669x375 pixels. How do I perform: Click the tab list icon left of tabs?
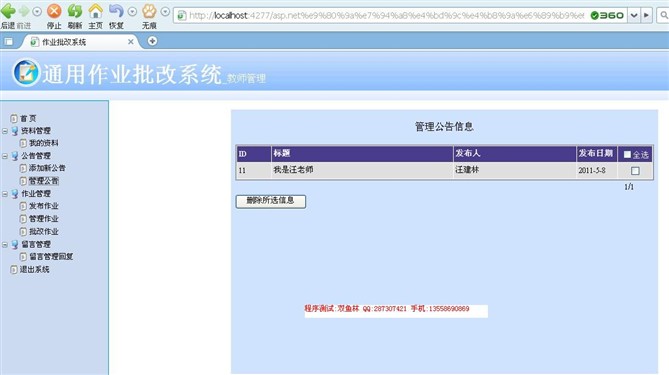pyautogui.click(x=9, y=42)
